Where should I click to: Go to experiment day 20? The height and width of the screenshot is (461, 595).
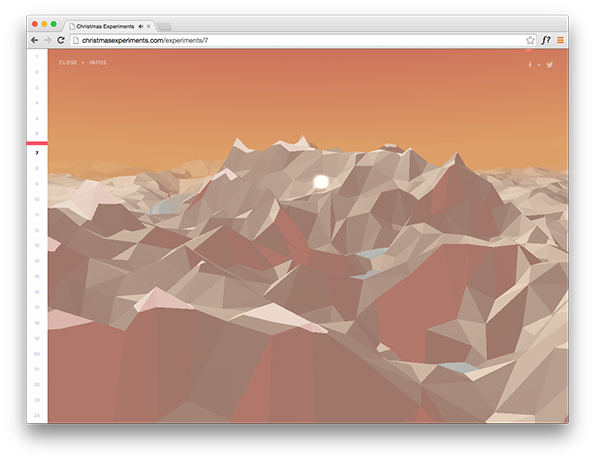(37, 354)
